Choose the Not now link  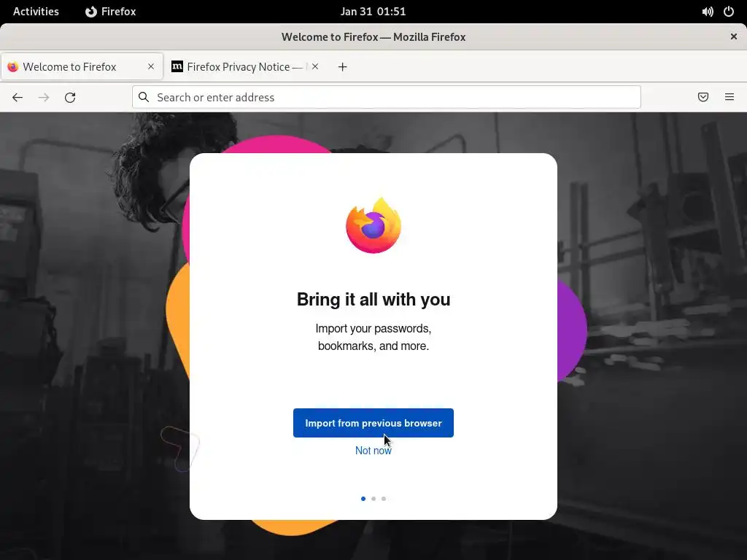pyautogui.click(x=373, y=451)
